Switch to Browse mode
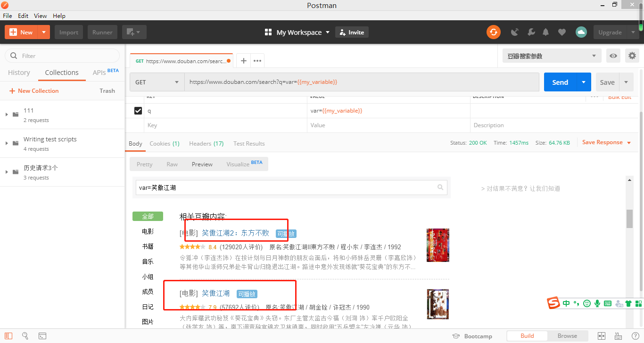Image resolution: width=644 pixels, height=343 pixels. click(x=567, y=336)
